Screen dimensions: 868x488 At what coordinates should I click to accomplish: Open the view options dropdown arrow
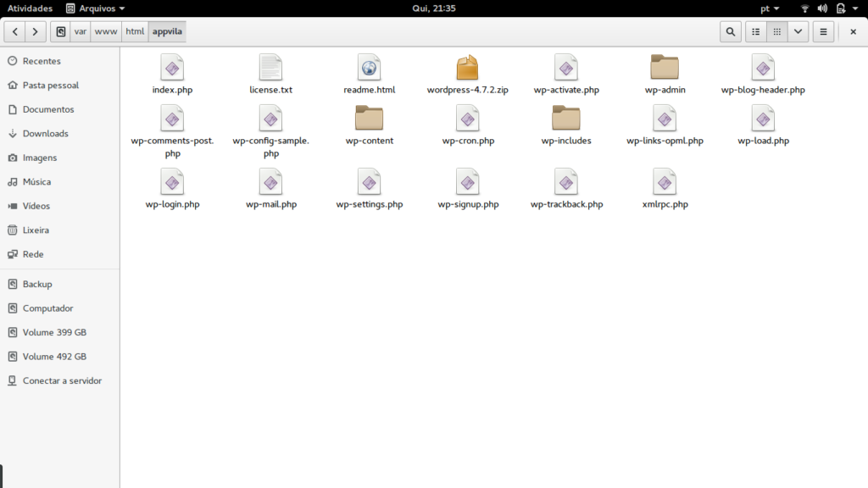tap(797, 31)
